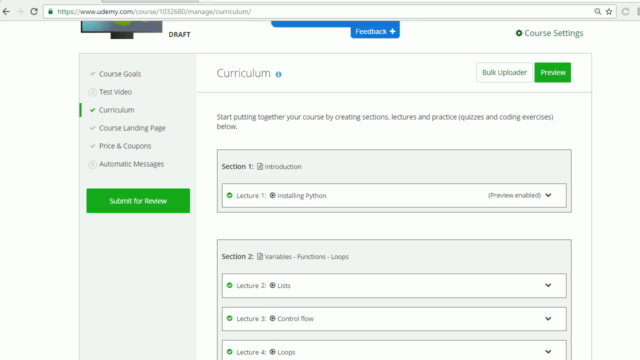Click the Lecture 2 title Lists
This screenshot has width=640, height=360.
[x=284, y=286]
